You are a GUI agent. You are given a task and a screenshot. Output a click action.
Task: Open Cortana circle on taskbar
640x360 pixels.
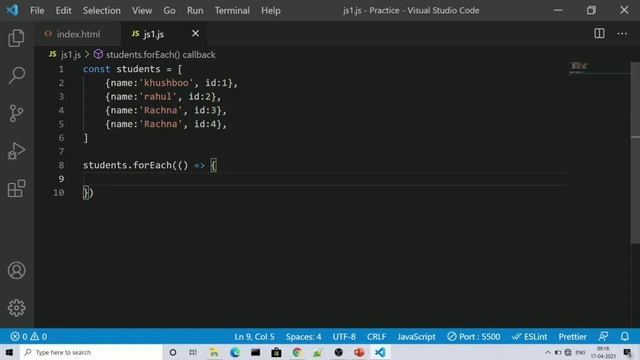point(173,352)
